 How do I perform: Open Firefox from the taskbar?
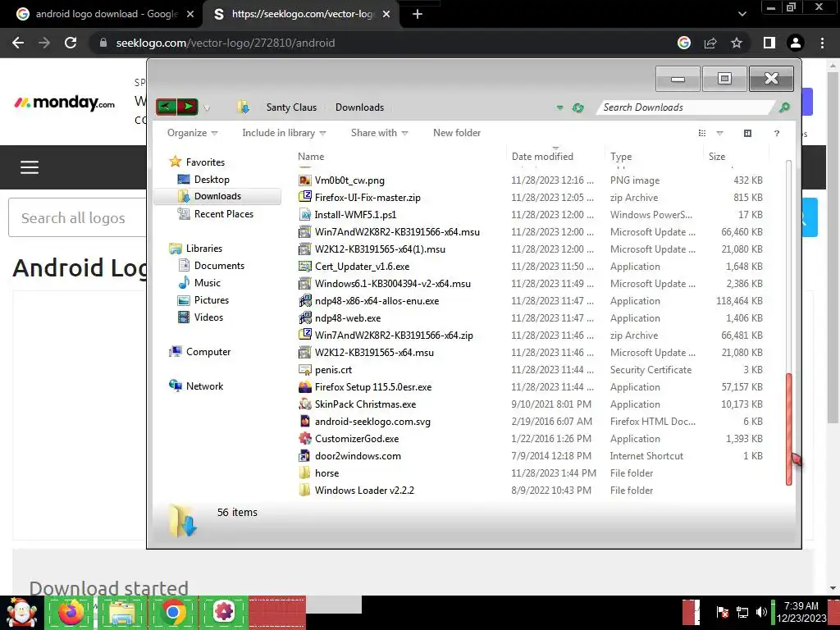[71, 612]
